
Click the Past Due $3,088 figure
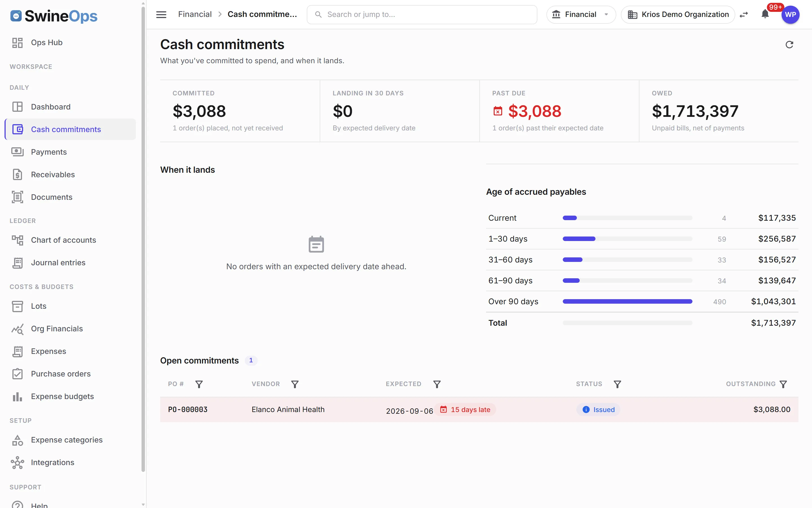click(x=535, y=111)
